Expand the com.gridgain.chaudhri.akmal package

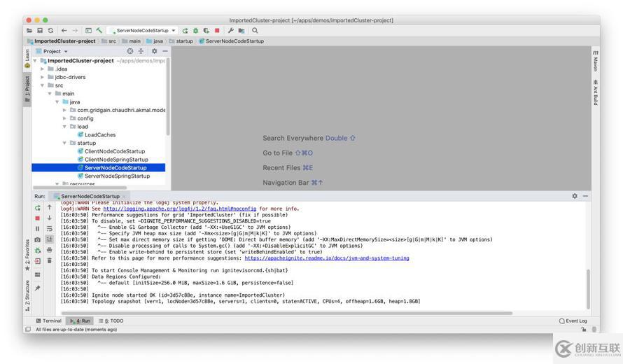64,110
